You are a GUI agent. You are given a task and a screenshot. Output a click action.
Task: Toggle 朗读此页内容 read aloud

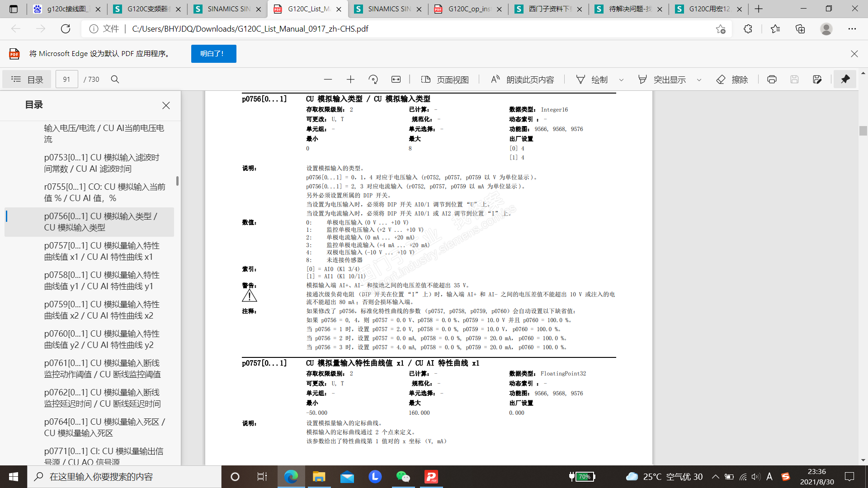coord(523,80)
